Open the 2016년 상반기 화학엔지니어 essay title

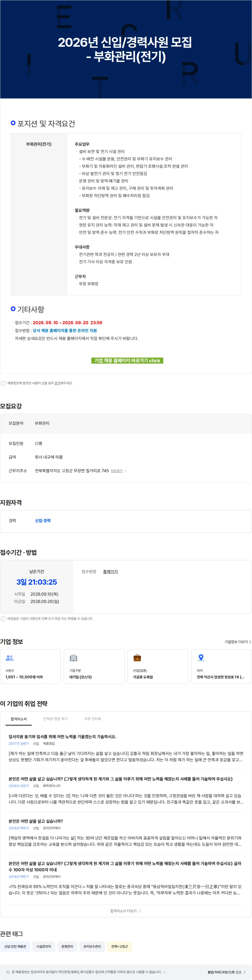tap(121, 779)
